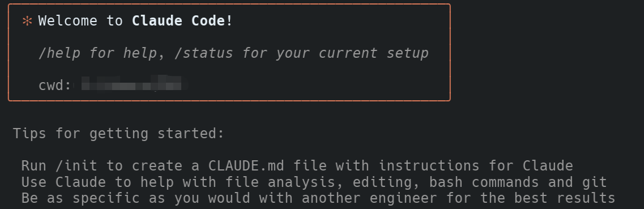Screen dimensions: 644x209
Task: Click the "current setup" italic text
Action: click(373, 53)
